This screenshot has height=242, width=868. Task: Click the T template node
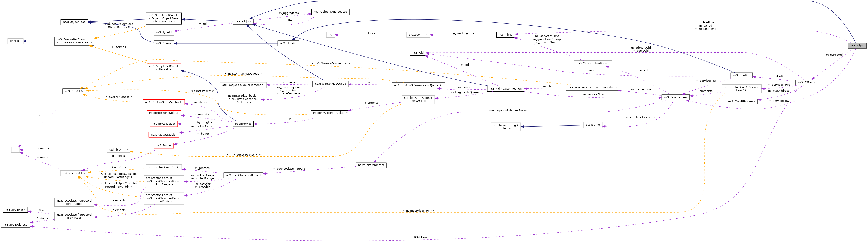tap(15, 150)
